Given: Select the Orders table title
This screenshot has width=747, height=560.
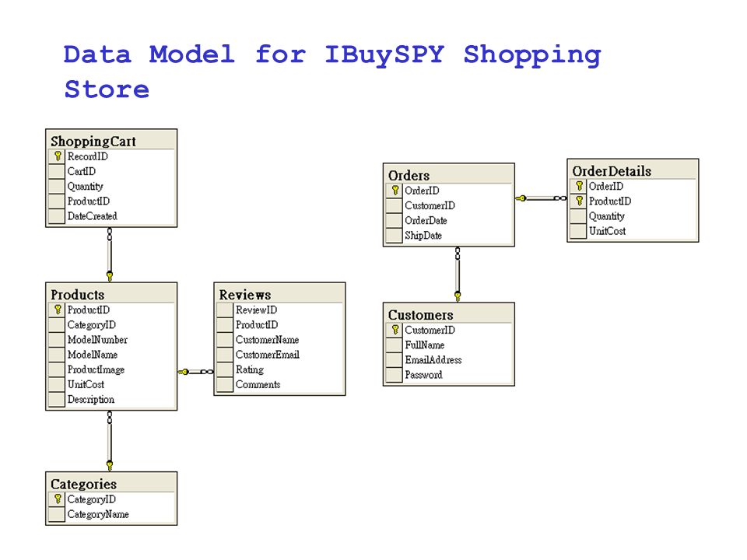Looking at the screenshot, I should 409,176.
